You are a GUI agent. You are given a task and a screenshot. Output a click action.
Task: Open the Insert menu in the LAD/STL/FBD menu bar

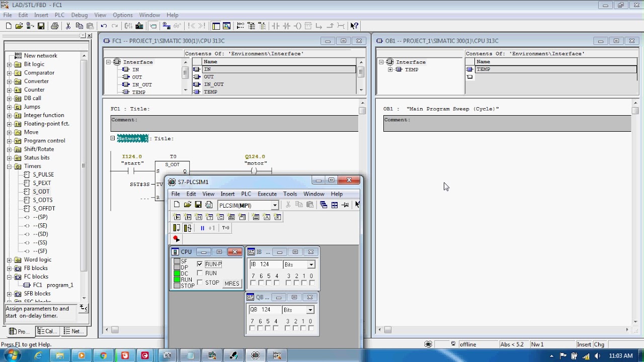click(41, 15)
